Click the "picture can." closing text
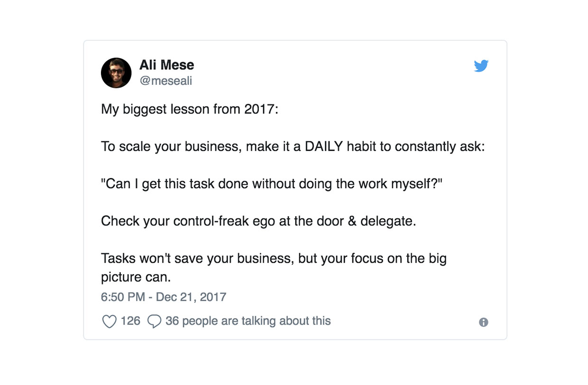The height and width of the screenshot is (385, 588). pos(136,277)
